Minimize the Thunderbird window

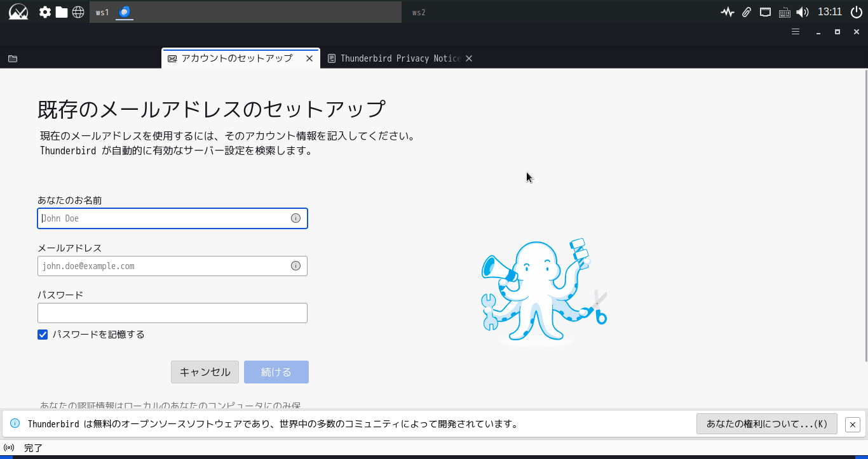pyautogui.click(x=818, y=32)
